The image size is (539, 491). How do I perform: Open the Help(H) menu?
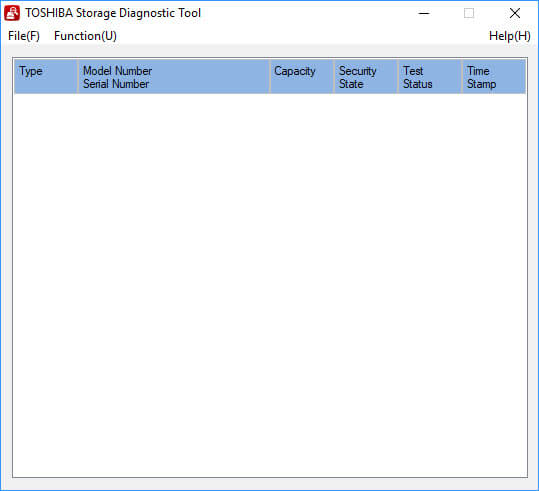point(509,36)
